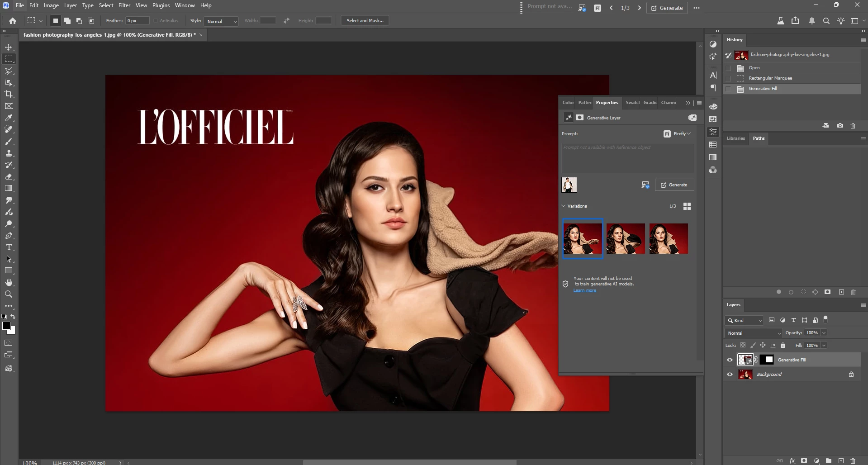
Task: Delete layer using Layers panel trash icon
Action: click(x=853, y=461)
